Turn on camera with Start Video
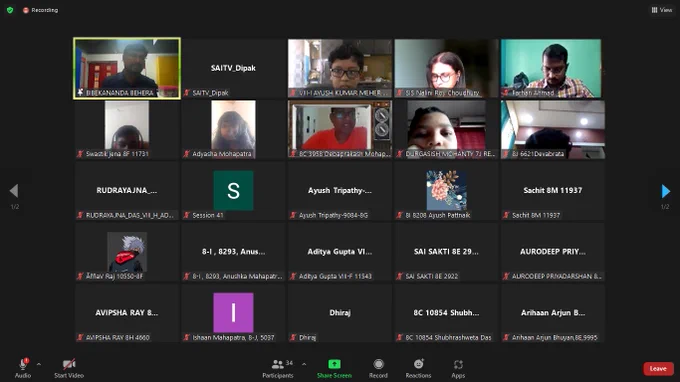 (69, 368)
